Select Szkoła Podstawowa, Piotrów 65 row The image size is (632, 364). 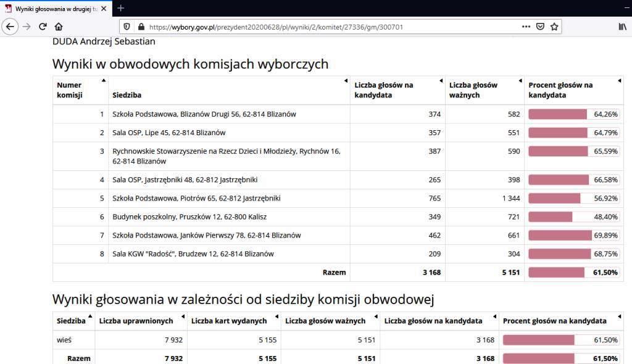[338, 198]
